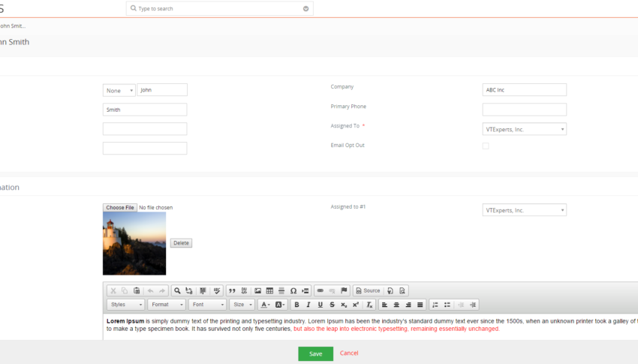Check the Email Opt Out checkbox
This screenshot has width=638, height=364.
[486, 146]
